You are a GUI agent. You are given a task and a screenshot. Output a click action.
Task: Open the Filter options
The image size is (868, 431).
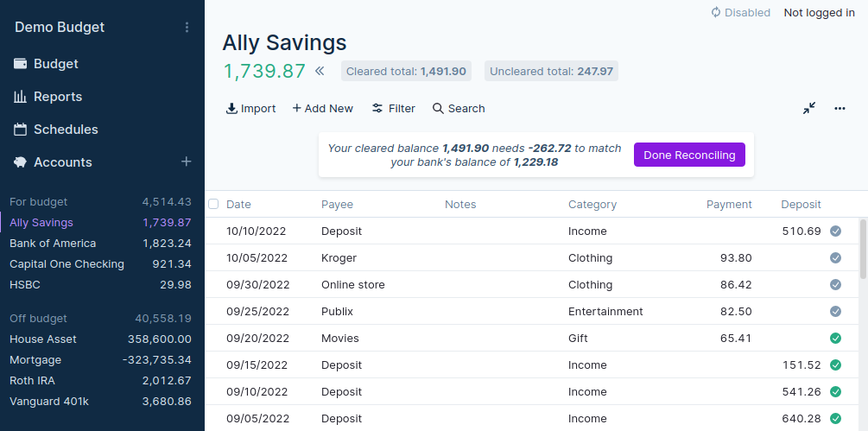(394, 109)
